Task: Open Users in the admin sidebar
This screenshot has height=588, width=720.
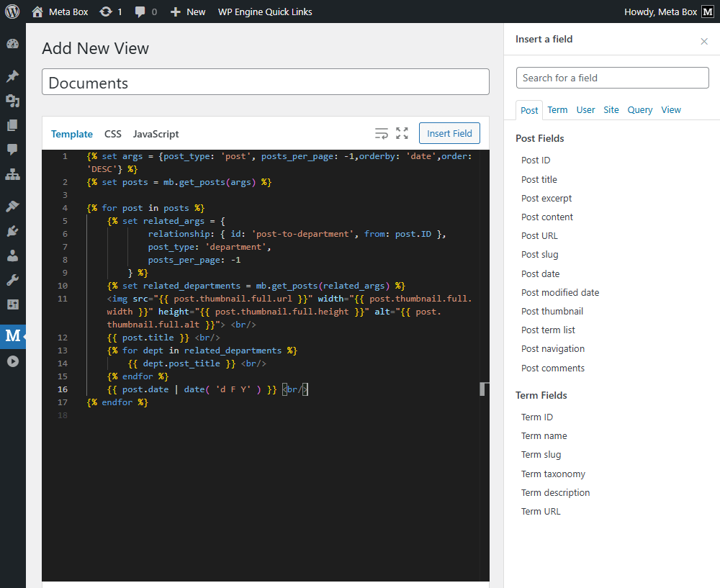Action: (x=12, y=255)
